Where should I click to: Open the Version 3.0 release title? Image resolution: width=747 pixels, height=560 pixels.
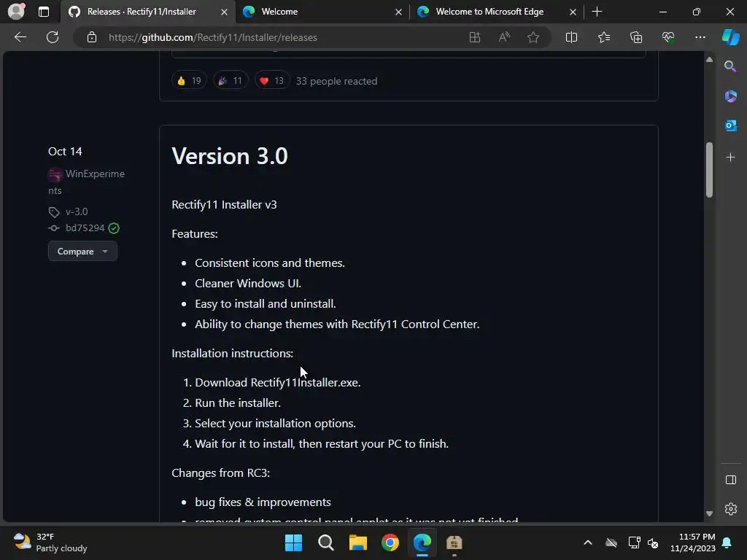tap(230, 156)
